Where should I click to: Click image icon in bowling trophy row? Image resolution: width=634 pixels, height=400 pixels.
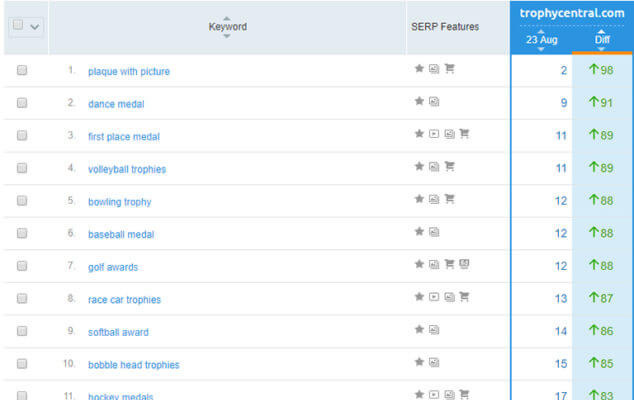[434, 199]
